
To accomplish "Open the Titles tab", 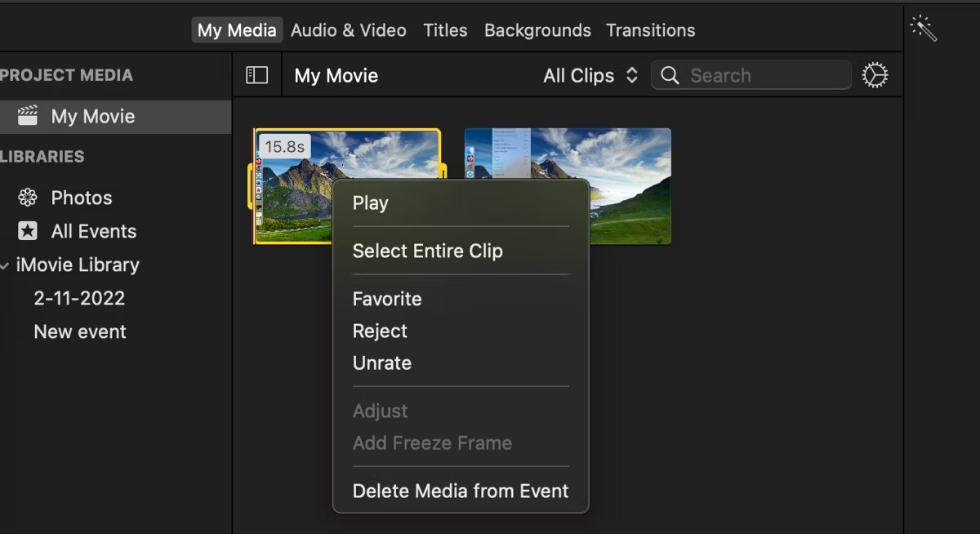I will pyautogui.click(x=445, y=30).
